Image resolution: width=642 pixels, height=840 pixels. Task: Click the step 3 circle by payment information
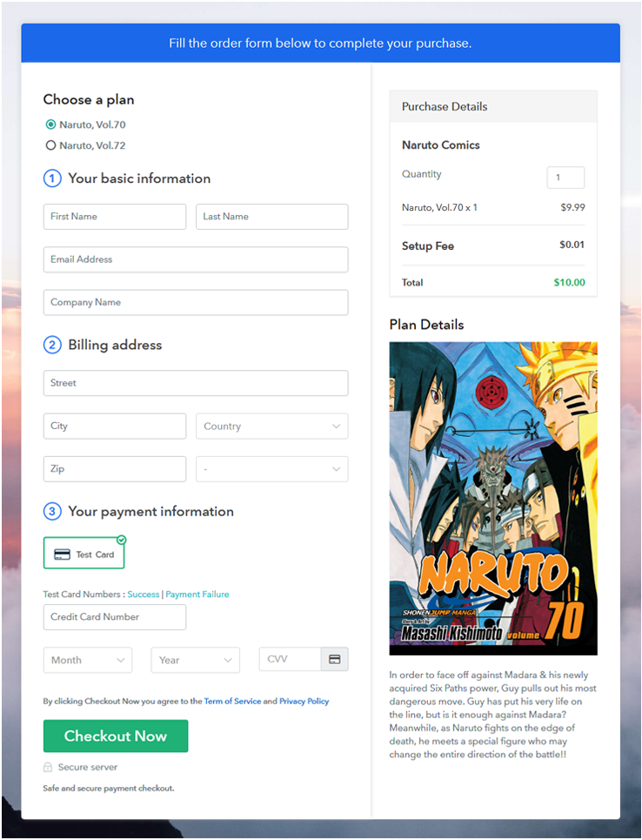(52, 511)
